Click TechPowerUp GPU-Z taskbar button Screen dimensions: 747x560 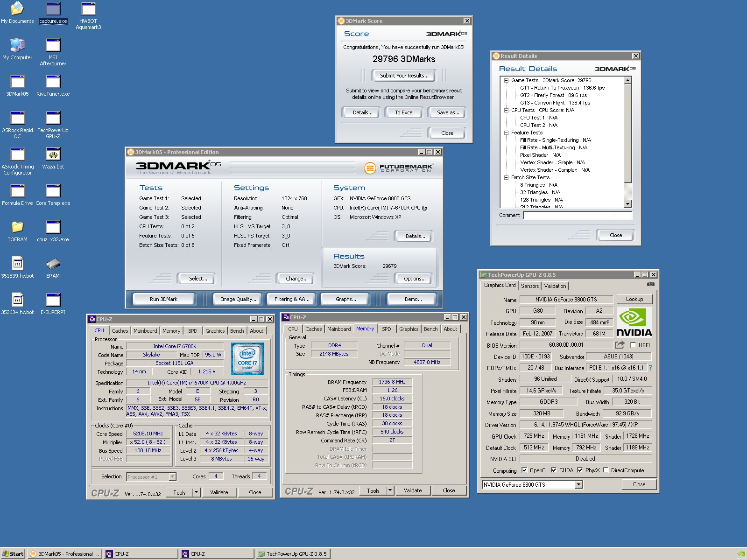pyautogui.click(x=293, y=554)
